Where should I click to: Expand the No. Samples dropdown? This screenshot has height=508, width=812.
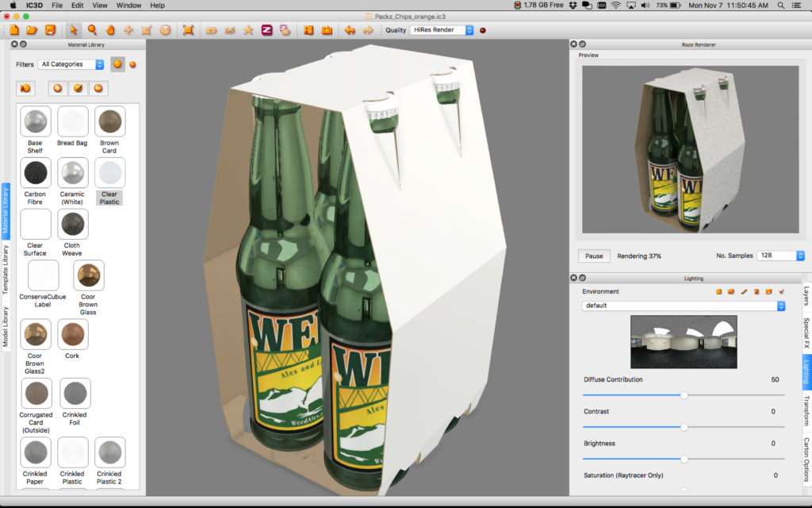tap(781, 256)
